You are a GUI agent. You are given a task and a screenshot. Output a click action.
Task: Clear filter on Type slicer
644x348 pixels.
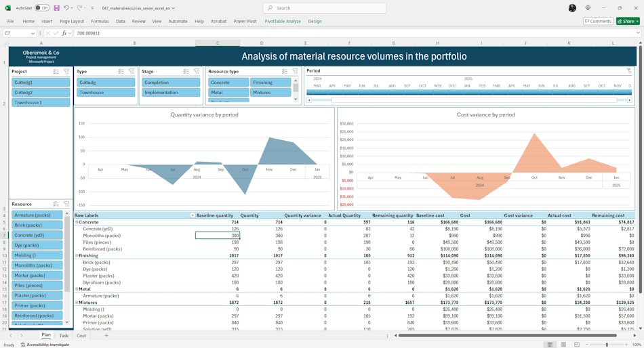(132, 71)
